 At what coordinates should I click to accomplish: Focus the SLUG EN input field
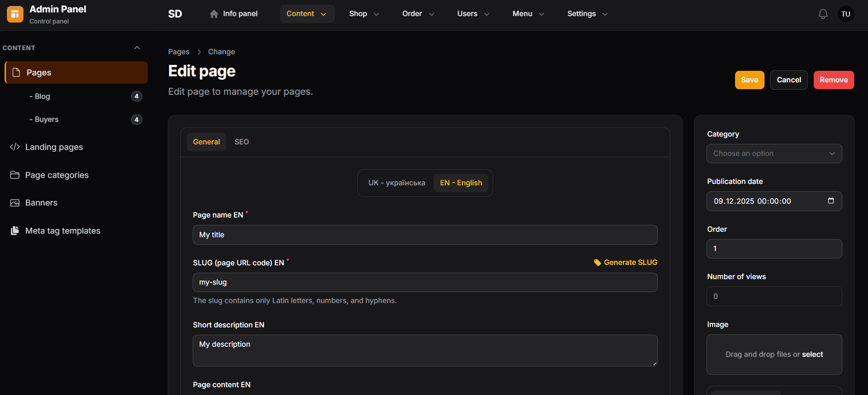point(425,282)
